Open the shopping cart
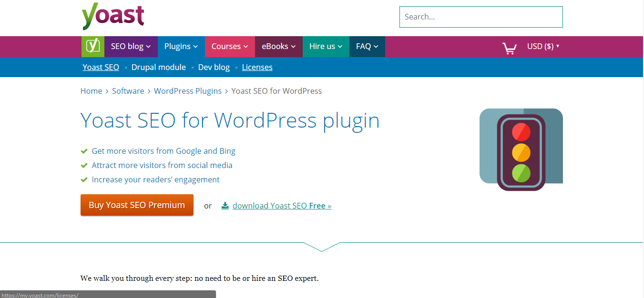Screen dimensions: 644x298 pyautogui.click(x=509, y=48)
